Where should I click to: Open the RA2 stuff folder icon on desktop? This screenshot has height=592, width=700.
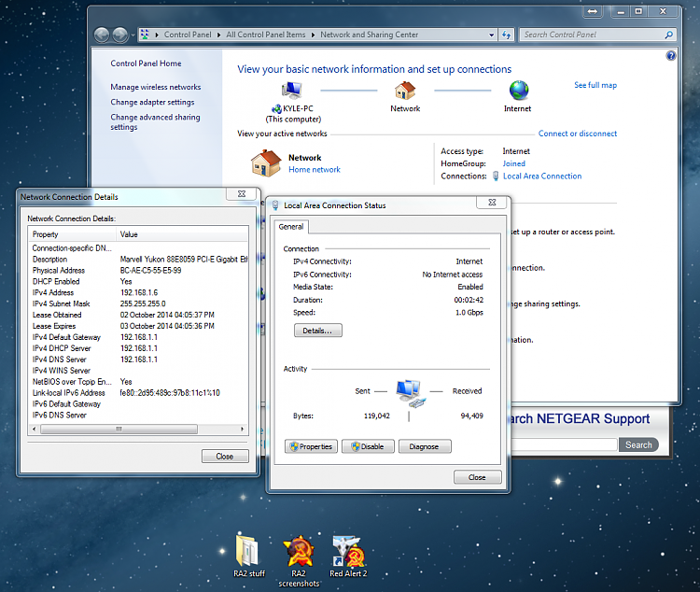pos(247,549)
